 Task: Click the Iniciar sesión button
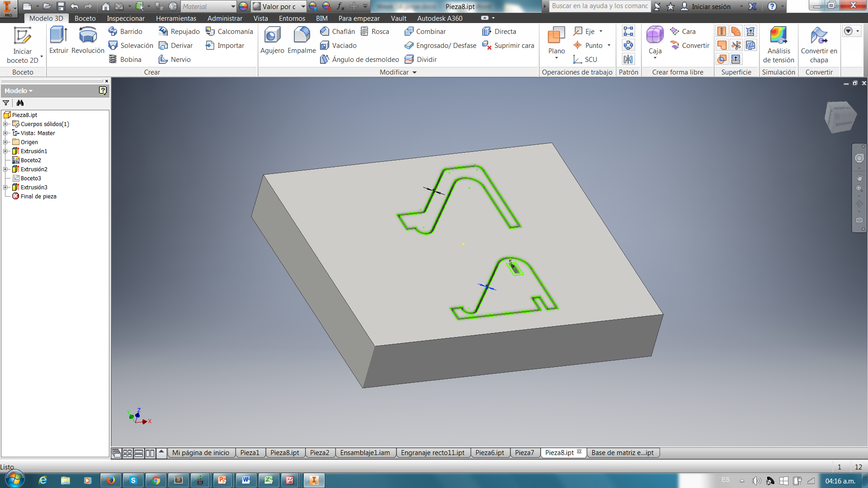tap(711, 6)
